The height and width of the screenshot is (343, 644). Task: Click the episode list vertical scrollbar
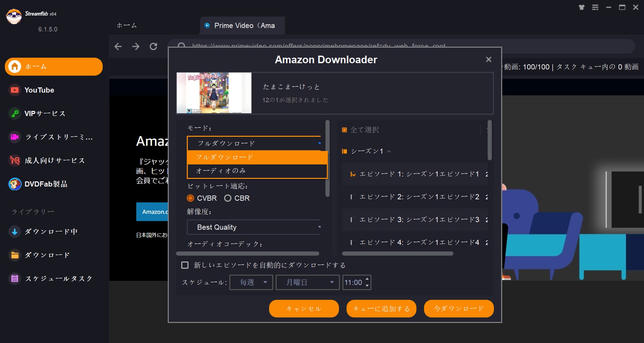(x=490, y=140)
